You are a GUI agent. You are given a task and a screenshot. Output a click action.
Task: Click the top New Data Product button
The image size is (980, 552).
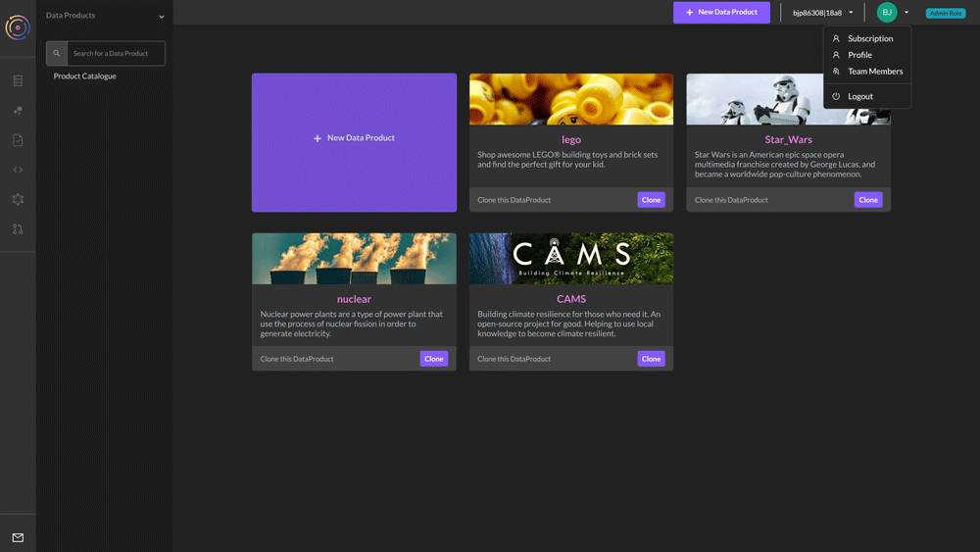click(721, 12)
